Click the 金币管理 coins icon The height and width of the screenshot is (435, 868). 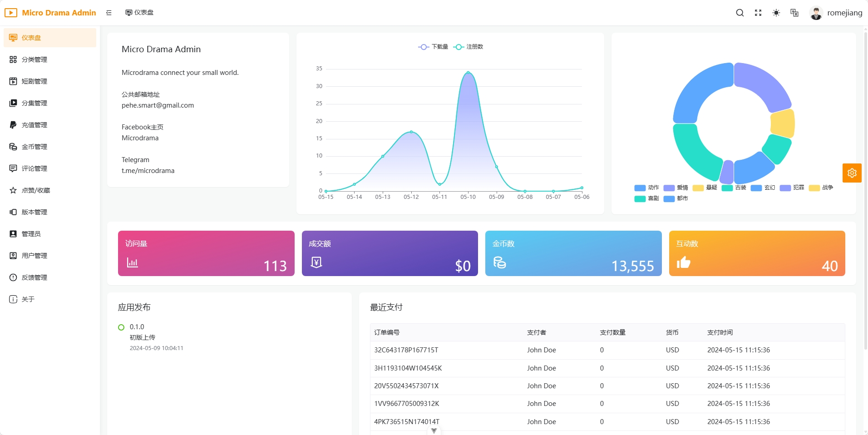(13, 147)
